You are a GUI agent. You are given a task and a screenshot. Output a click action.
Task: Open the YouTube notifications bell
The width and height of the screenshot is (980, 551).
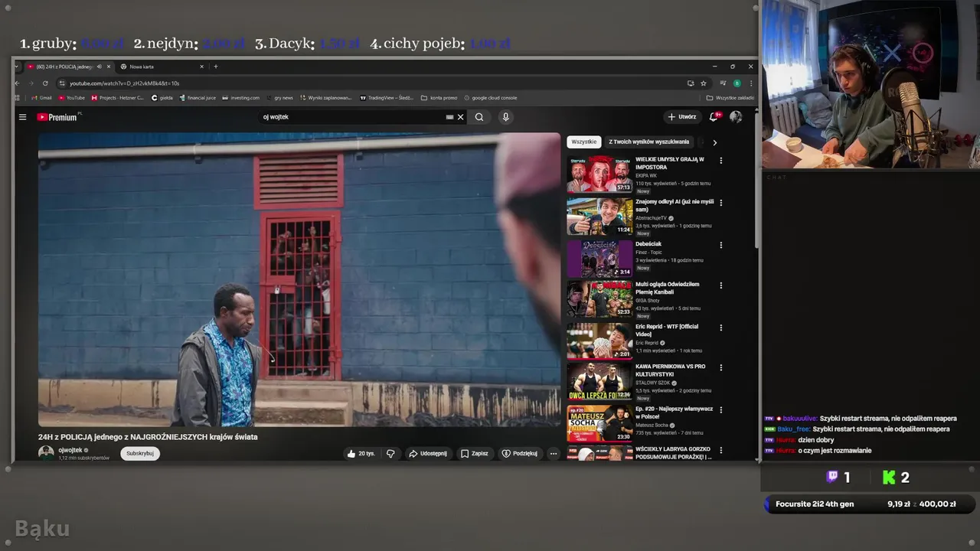click(x=714, y=117)
